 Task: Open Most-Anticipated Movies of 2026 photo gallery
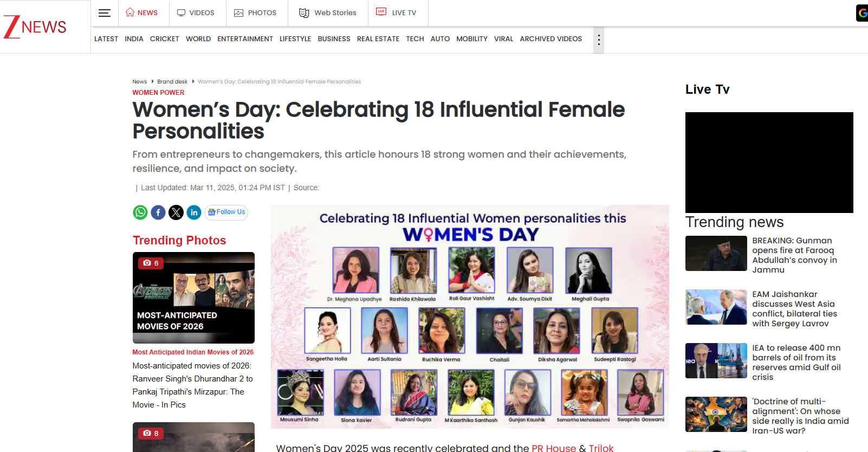[x=193, y=298]
